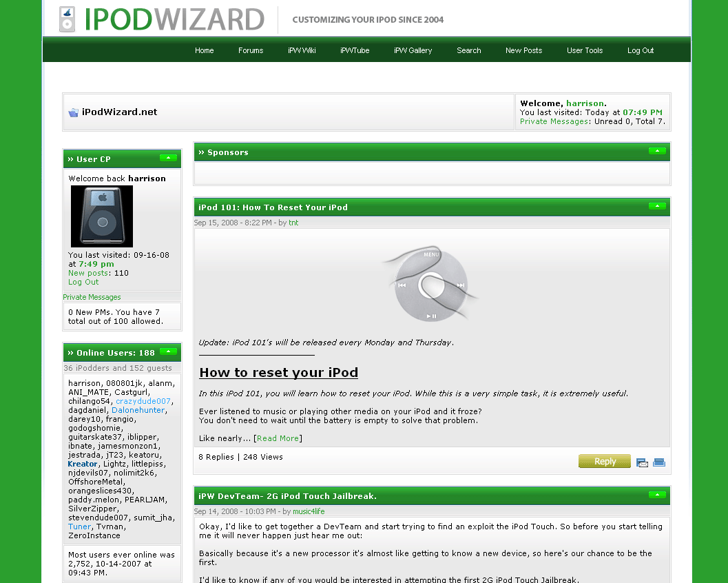Open online user Kreator profile
Screen dimensions: 728x583
click(x=83, y=464)
